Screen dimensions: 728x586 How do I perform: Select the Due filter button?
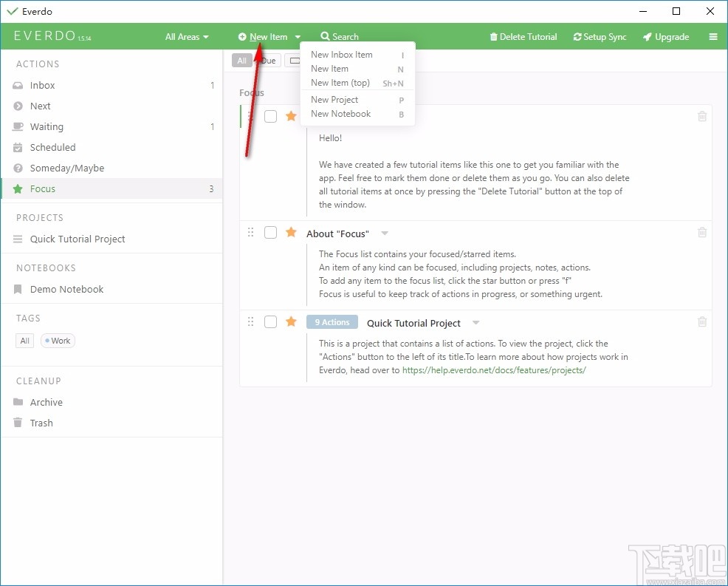tap(268, 61)
